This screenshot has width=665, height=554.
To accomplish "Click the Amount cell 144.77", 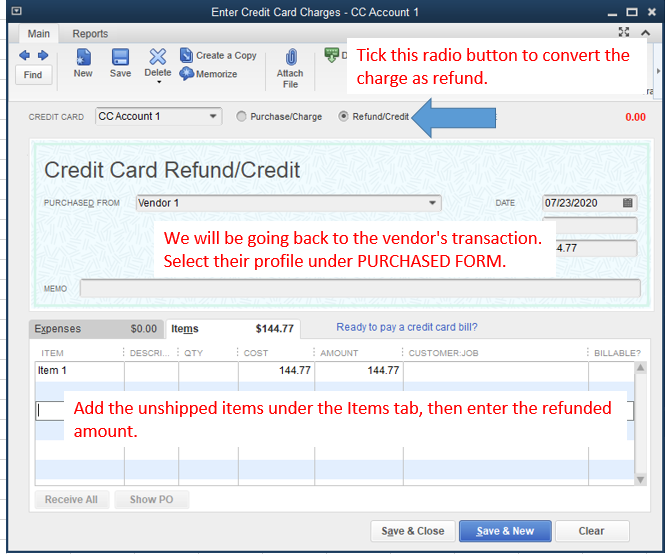I will pos(359,371).
